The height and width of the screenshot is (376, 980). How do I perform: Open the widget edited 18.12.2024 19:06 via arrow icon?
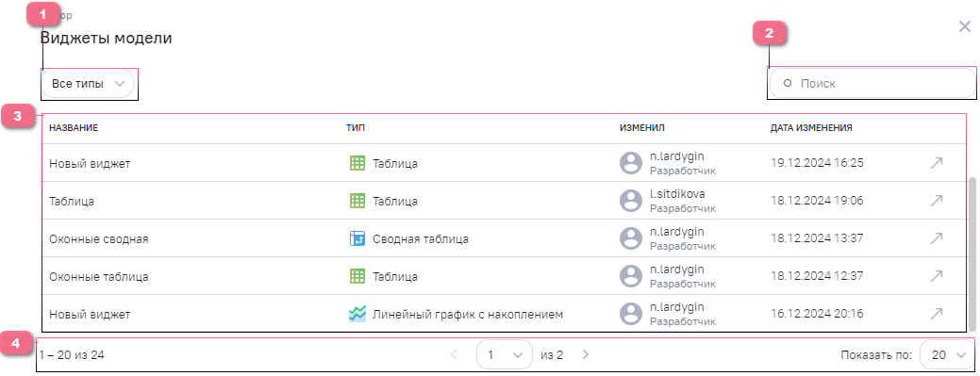(937, 201)
